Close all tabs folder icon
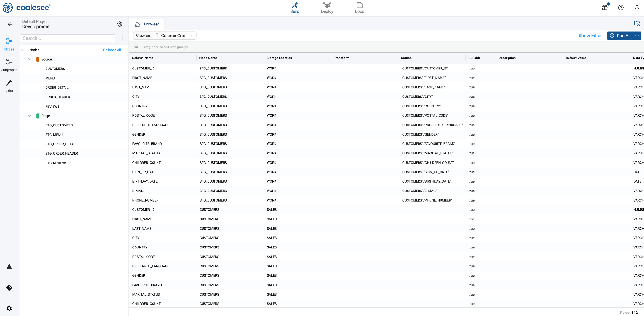The height and width of the screenshot is (316, 644). click(637, 23)
